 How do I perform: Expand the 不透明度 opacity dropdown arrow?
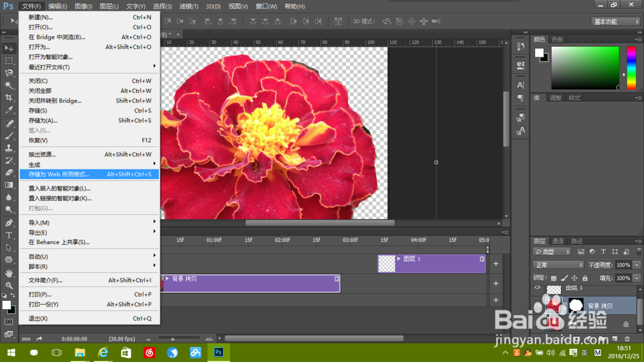coord(637,265)
